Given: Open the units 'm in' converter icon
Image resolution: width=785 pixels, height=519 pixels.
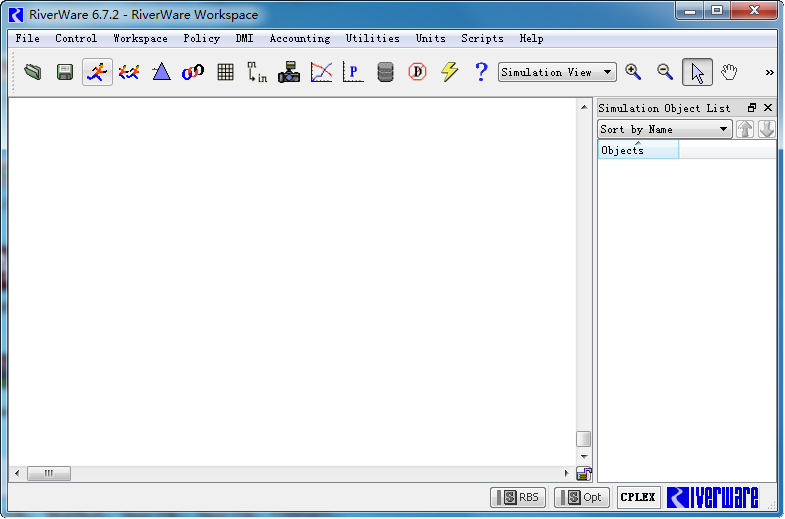Looking at the screenshot, I should [257, 72].
